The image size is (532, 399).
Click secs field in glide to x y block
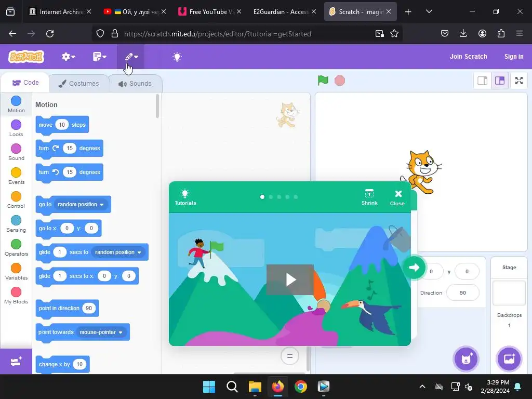tap(60, 276)
